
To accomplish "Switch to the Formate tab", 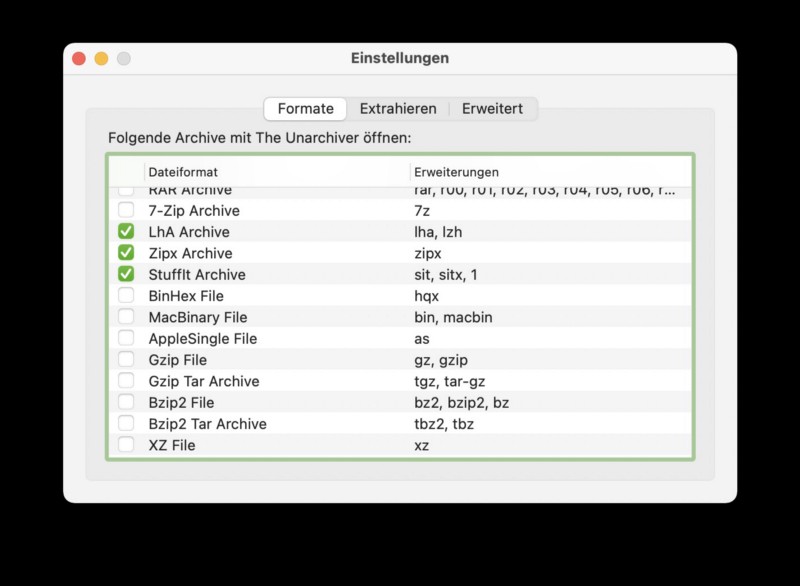I will tap(305, 109).
